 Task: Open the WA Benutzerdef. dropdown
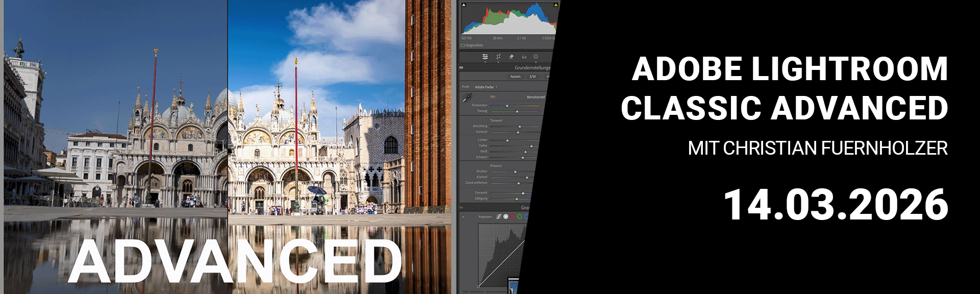point(535,97)
